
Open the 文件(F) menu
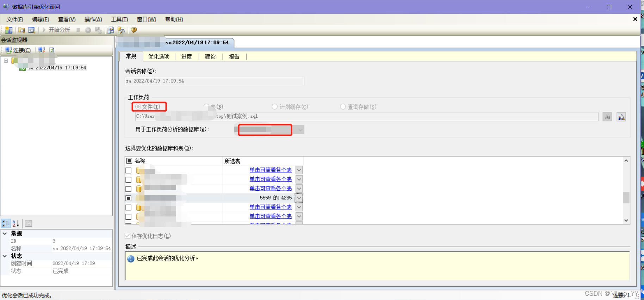tap(15, 19)
